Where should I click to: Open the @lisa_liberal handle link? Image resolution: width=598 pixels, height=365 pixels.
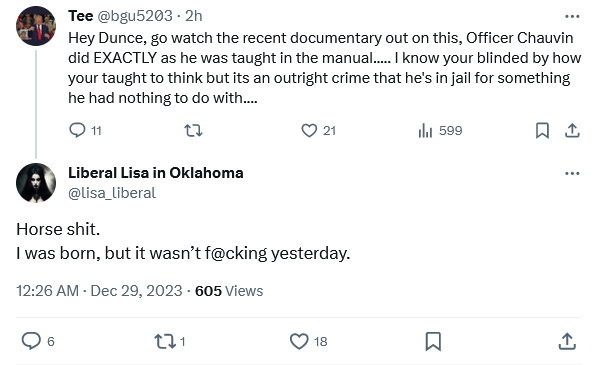pyautogui.click(x=112, y=193)
